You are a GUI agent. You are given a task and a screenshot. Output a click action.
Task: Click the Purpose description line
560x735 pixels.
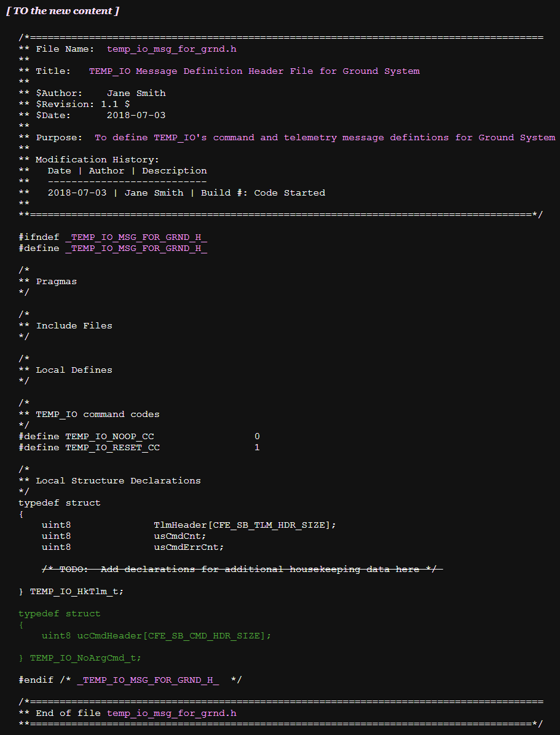(325, 137)
